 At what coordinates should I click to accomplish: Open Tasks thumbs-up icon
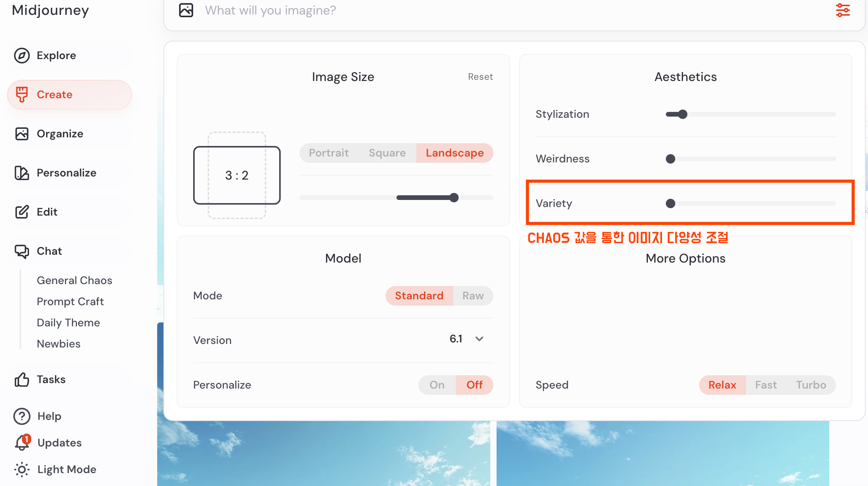point(22,380)
